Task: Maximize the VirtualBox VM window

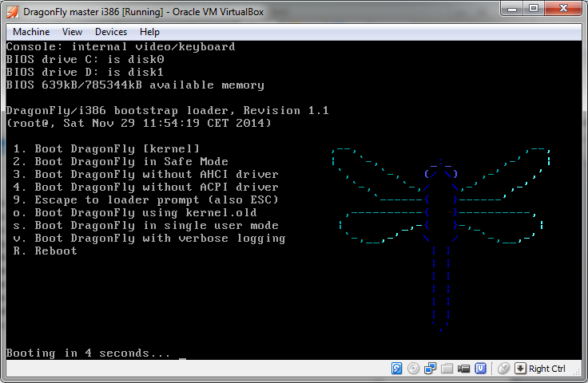Action: 534,10
